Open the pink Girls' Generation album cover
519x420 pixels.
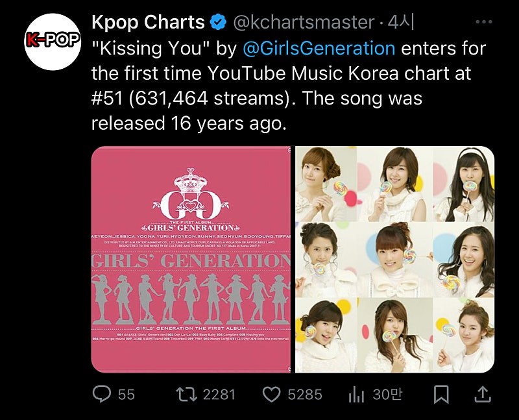(191, 259)
